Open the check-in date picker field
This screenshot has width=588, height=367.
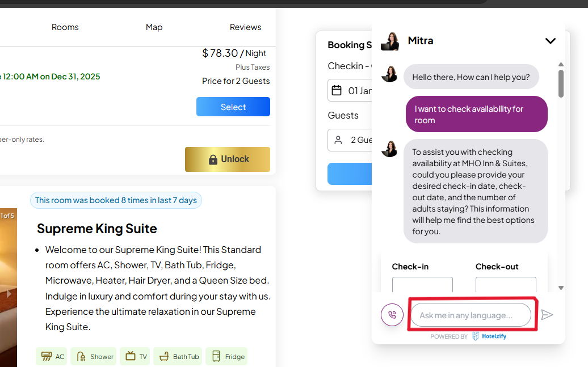(x=351, y=91)
